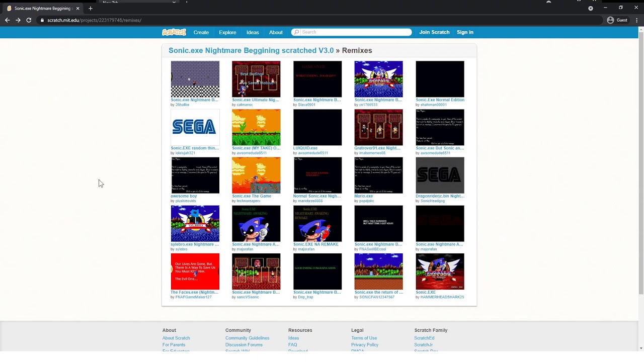The width and height of the screenshot is (644, 362).
Task: Open the thumbnail of 26hallke's project
Action: click(x=195, y=79)
